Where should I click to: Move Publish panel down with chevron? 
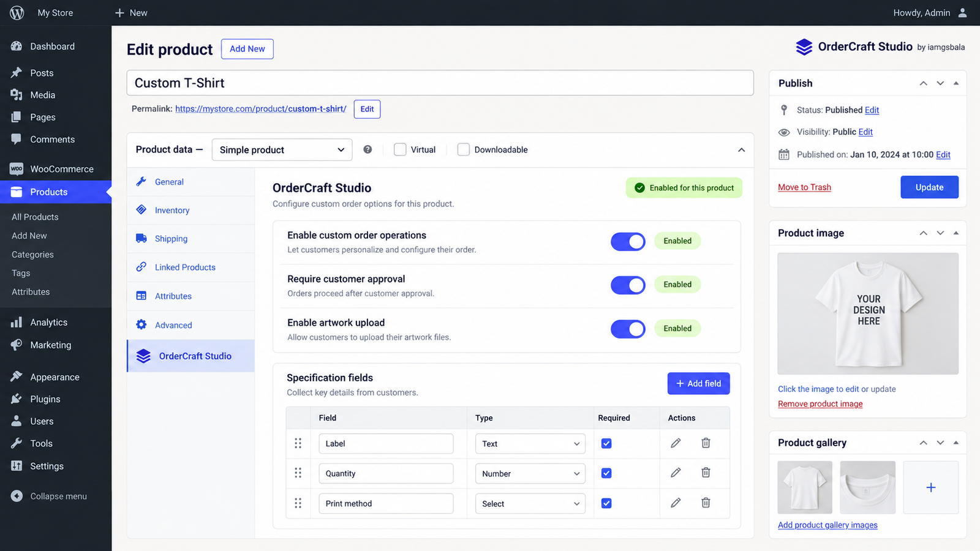[x=940, y=83]
